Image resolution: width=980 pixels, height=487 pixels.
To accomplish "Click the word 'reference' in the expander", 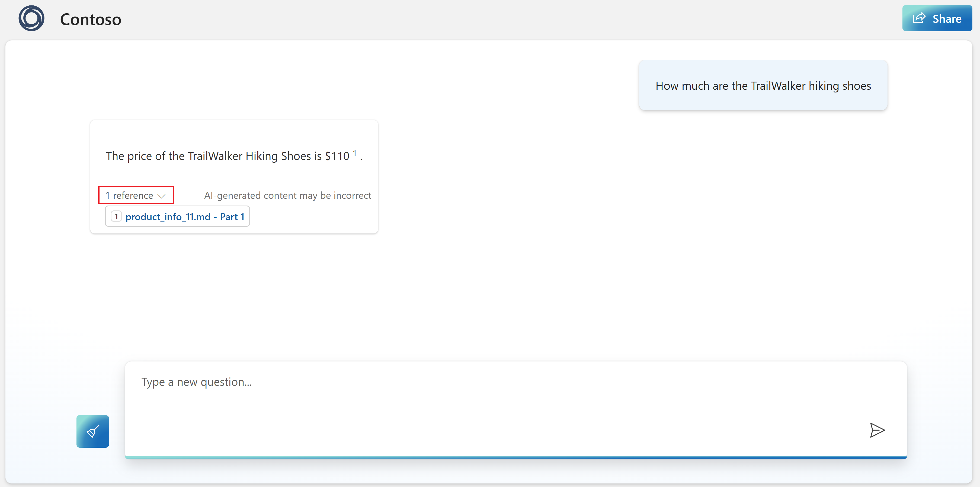I will pyautogui.click(x=133, y=195).
